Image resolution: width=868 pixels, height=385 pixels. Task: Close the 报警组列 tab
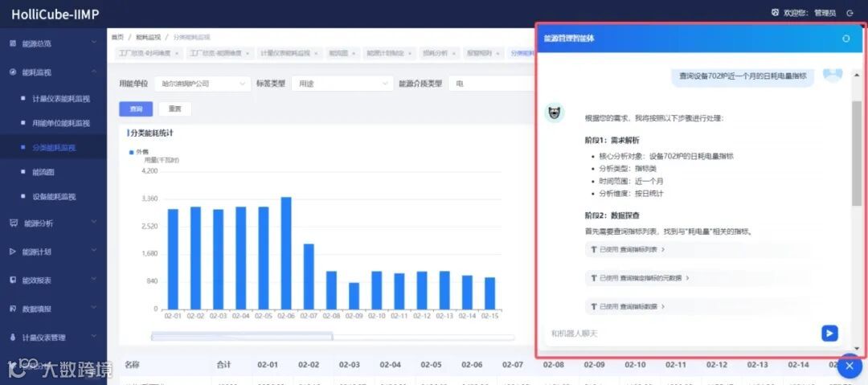(497, 53)
